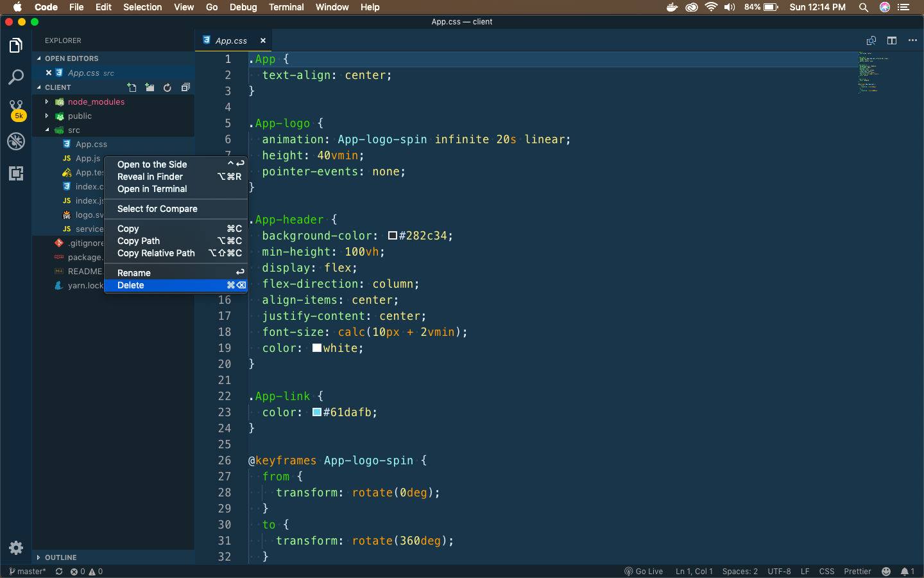The height and width of the screenshot is (578, 924).
Task: Click the sync changes icon in status bar
Action: [x=59, y=571]
